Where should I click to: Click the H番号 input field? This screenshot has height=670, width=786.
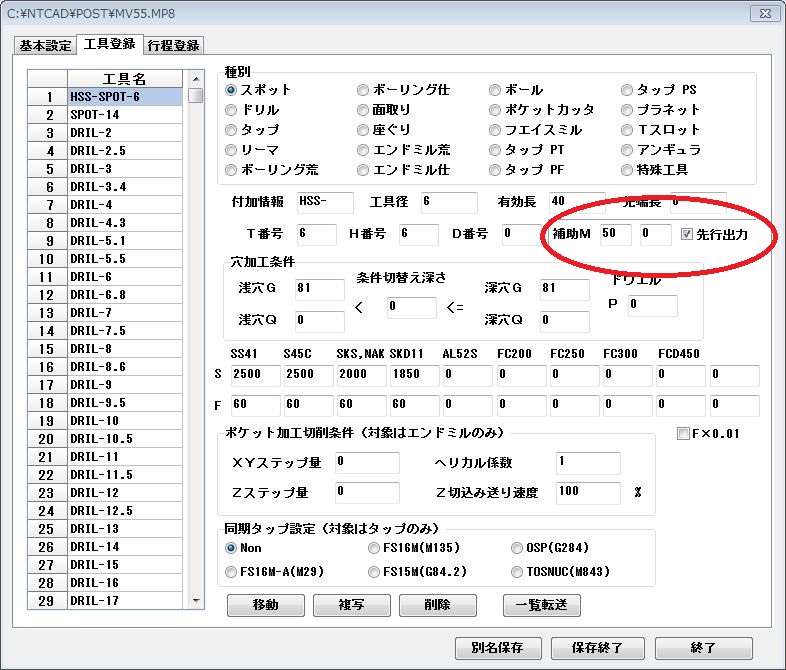pos(419,234)
